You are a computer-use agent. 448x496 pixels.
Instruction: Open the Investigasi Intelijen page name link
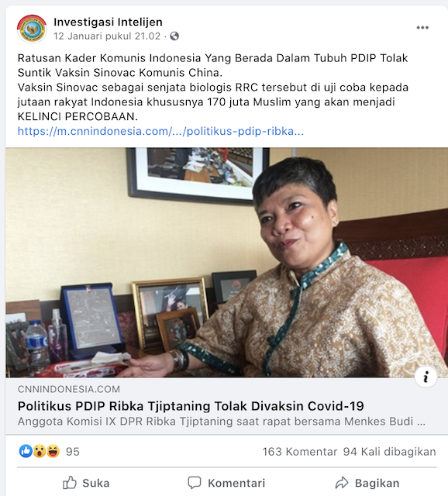coord(108,22)
